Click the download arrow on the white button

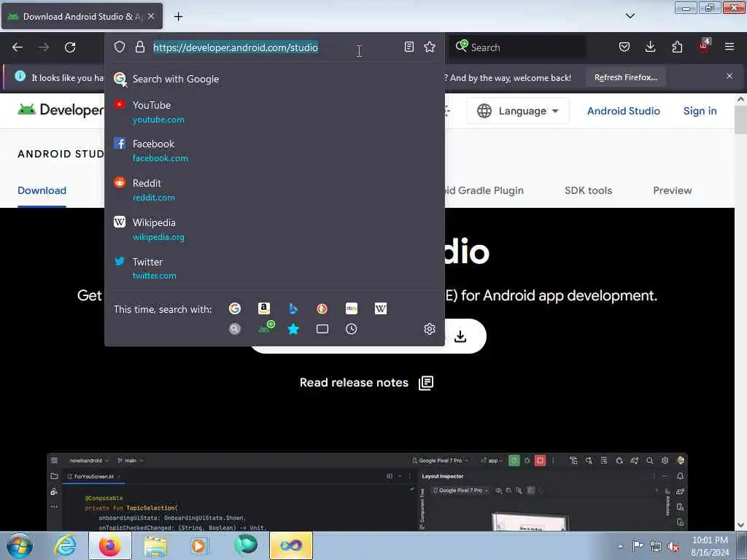coord(460,337)
